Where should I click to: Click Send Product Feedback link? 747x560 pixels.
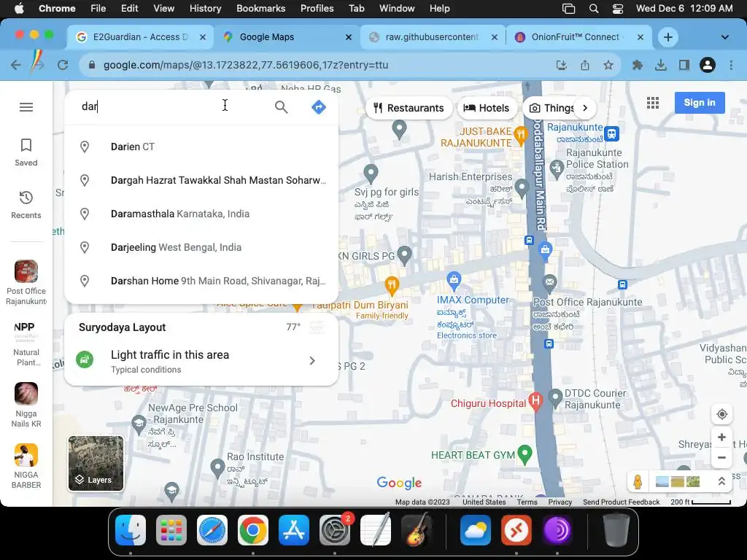[622, 502]
